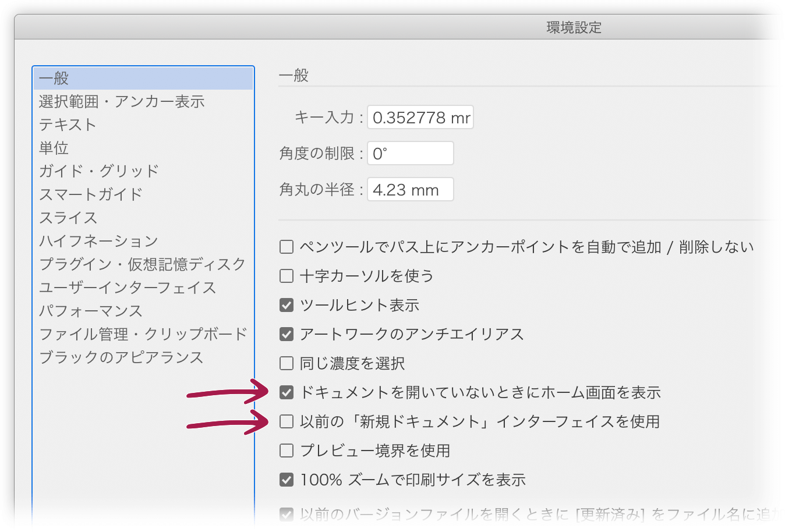Enable the 十字カーソルを使う checkbox

pos(287,276)
